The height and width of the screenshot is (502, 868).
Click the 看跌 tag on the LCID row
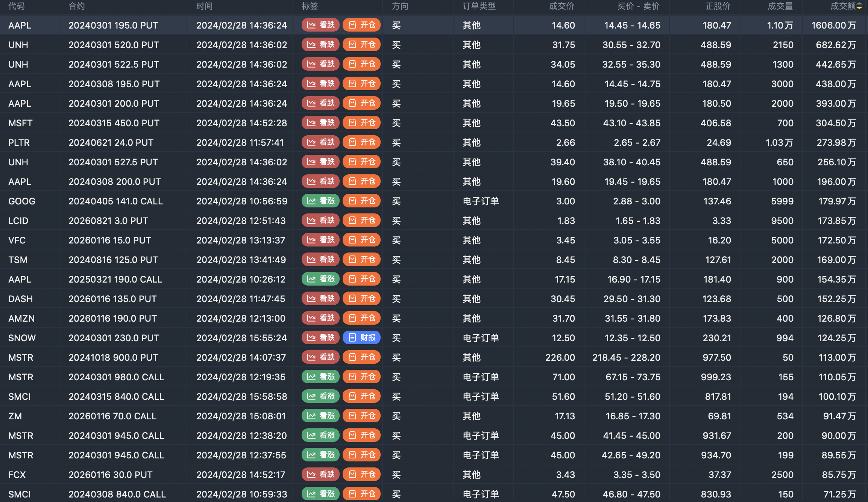pyautogui.click(x=320, y=221)
